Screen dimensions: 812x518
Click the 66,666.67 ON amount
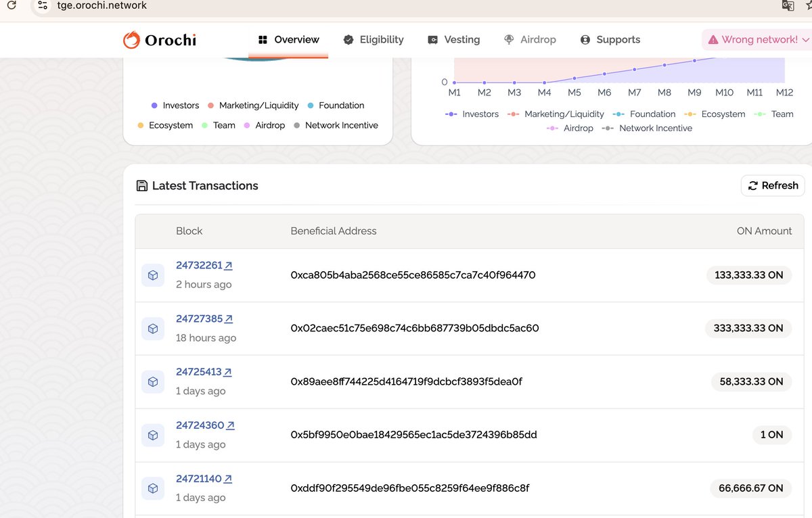tap(750, 488)
